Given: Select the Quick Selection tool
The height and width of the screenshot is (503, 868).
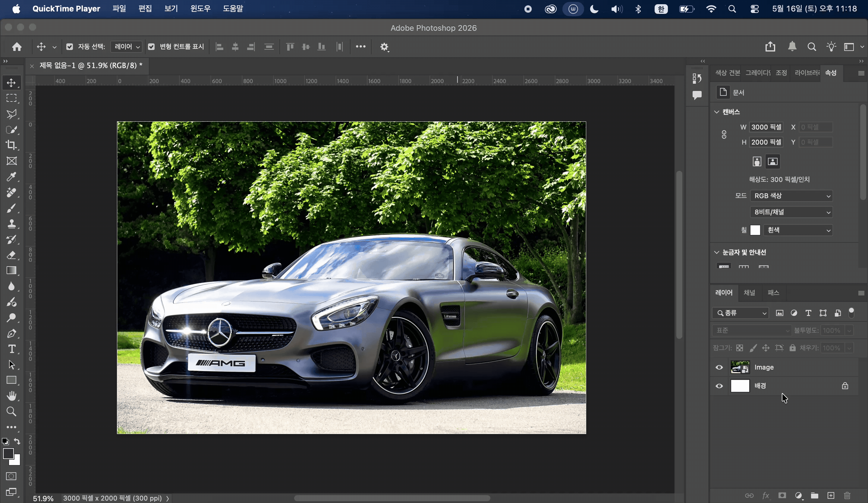Looking at the screenshot, I should click(11, 130).
